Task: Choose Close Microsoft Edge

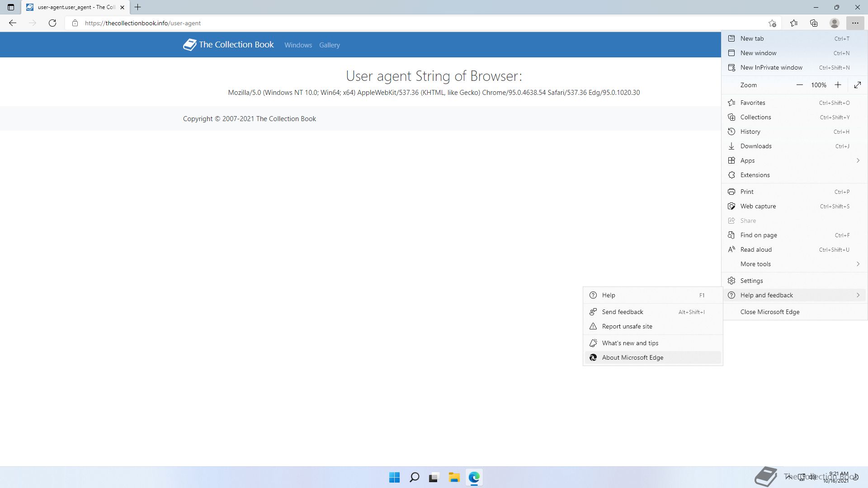Action: [x=794, y=312]
